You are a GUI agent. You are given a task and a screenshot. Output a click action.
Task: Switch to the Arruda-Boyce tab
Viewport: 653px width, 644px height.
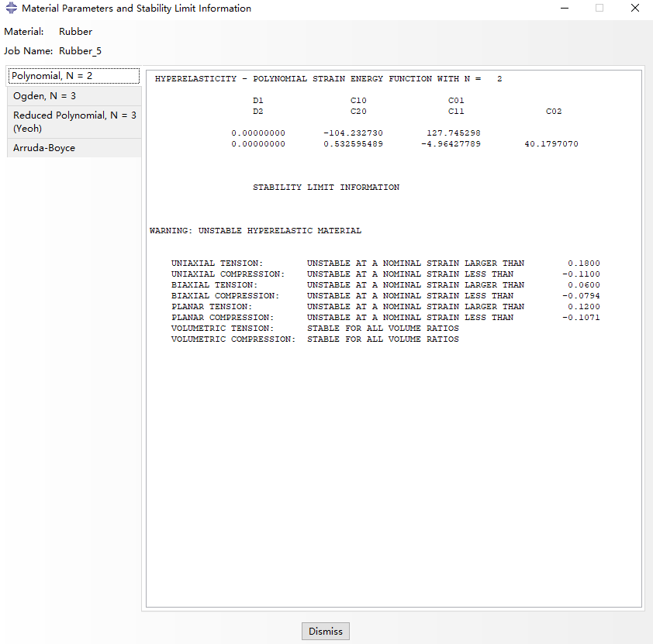click(74, 148)
